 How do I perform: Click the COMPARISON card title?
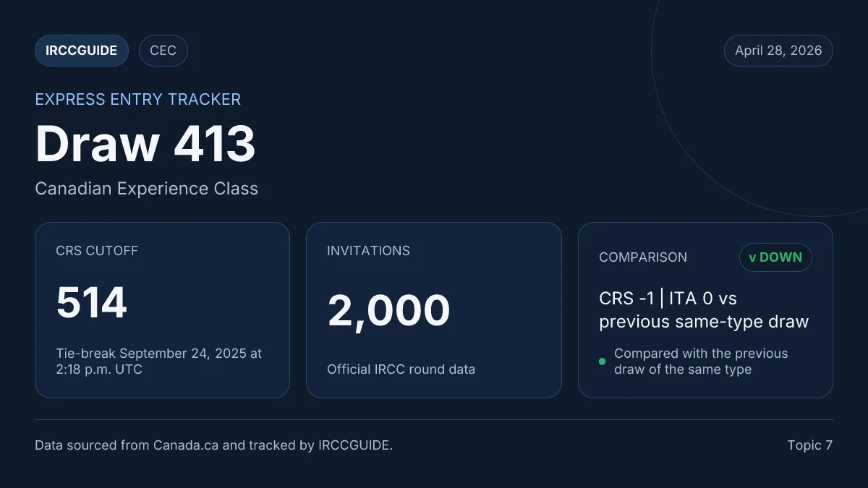coord(643,257)
